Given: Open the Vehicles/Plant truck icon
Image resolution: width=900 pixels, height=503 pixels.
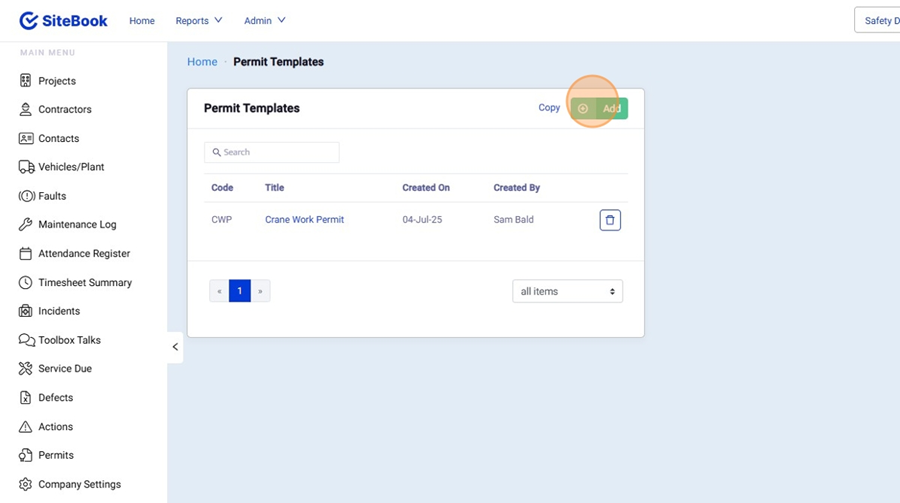Looking at the screenshot, I should point(26,167).
